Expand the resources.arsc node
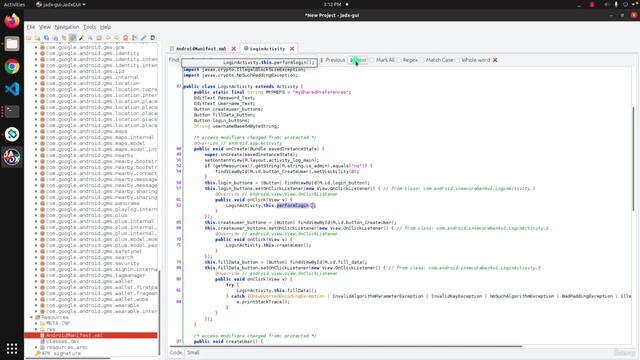640x360 pixels. 36,347
